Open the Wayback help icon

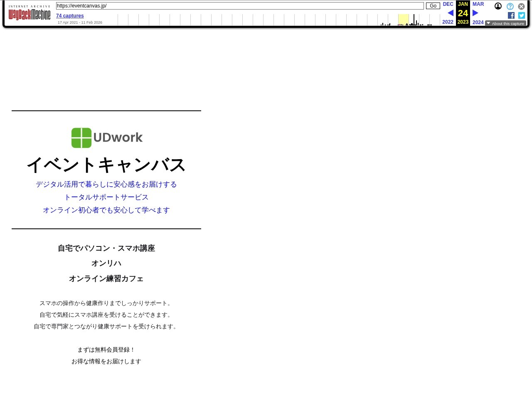point(510,6)
